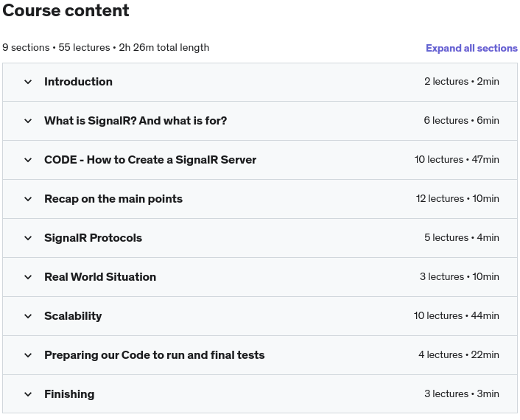520x420 pixels.
Task: Click the 10 lectures 47min summary
Action: tap(457, 160)
